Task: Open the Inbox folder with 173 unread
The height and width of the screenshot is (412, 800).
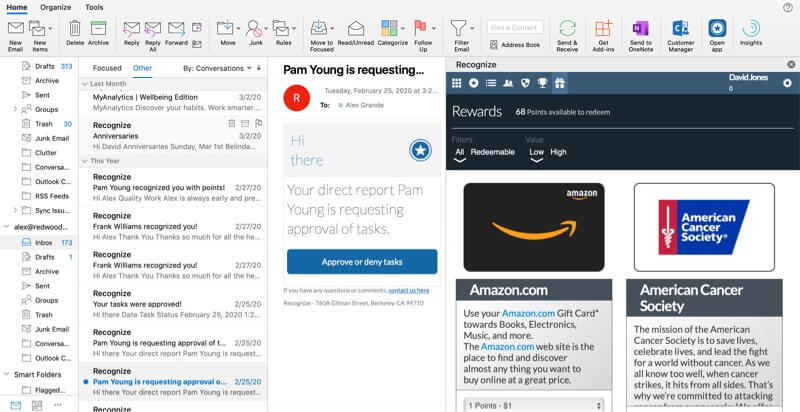Action: (40, 243)
